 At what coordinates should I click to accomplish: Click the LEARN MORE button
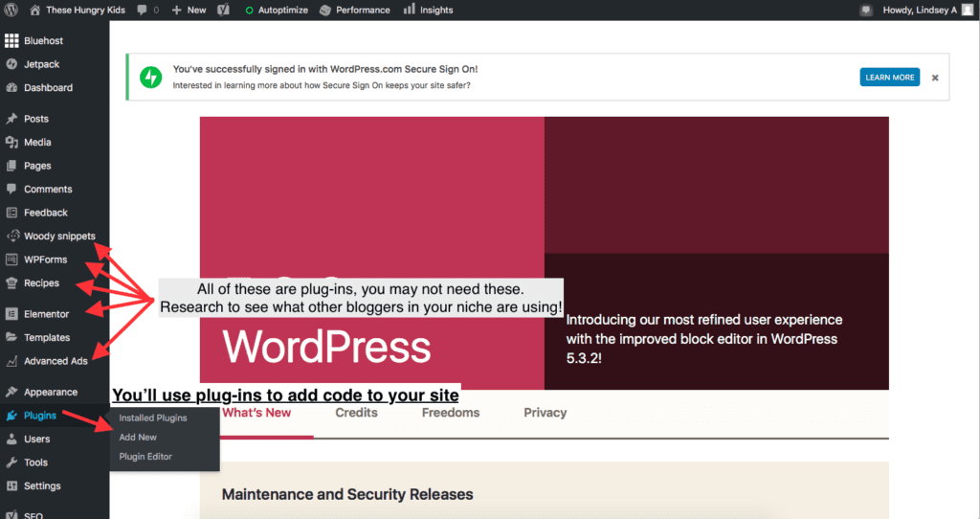pos(889,77)
